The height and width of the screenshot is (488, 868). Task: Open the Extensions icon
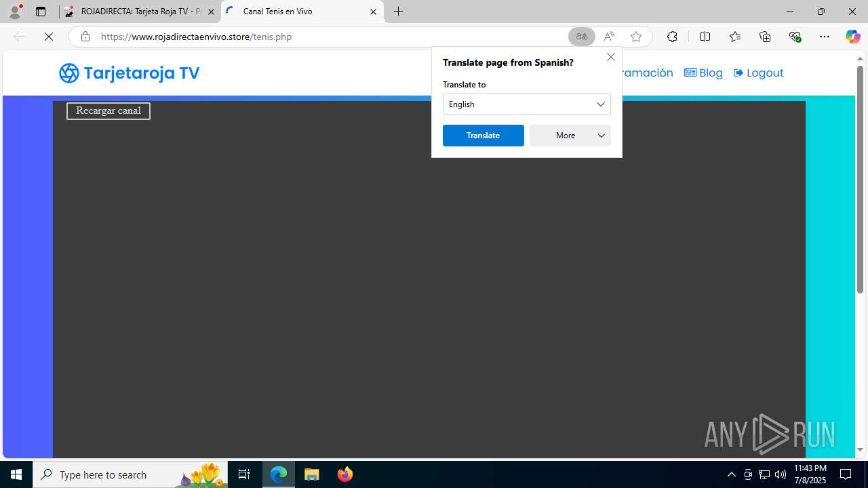point(672,37)
